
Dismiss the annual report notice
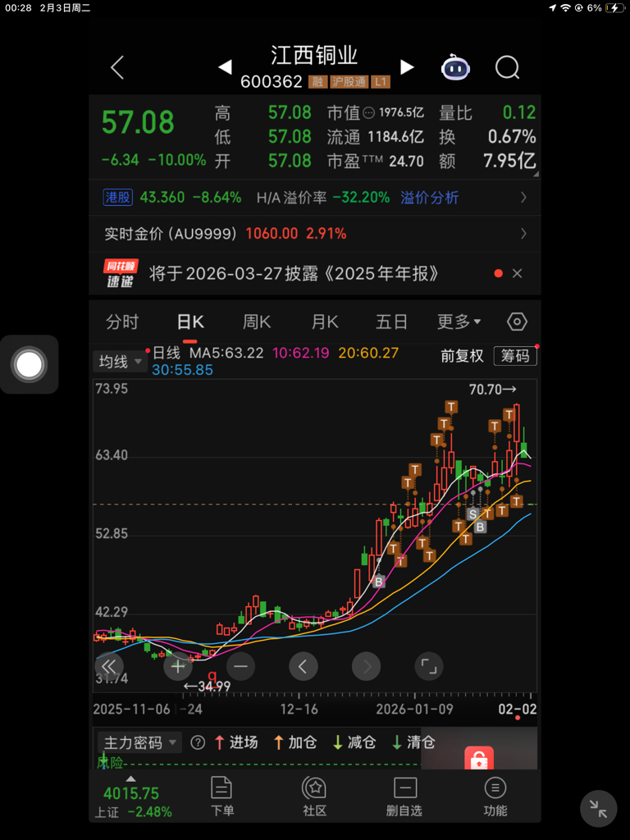(517, 273)
